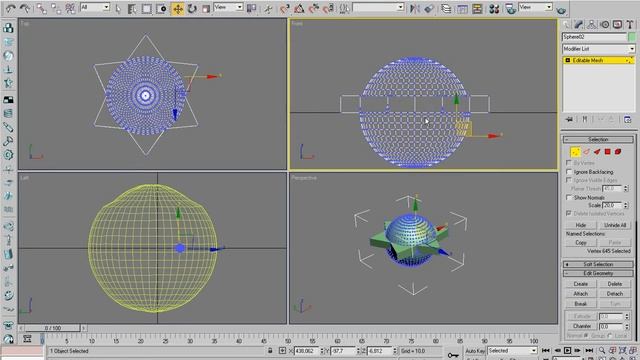Enable the Ignore Backfacing checkbox

click(569, 172)
